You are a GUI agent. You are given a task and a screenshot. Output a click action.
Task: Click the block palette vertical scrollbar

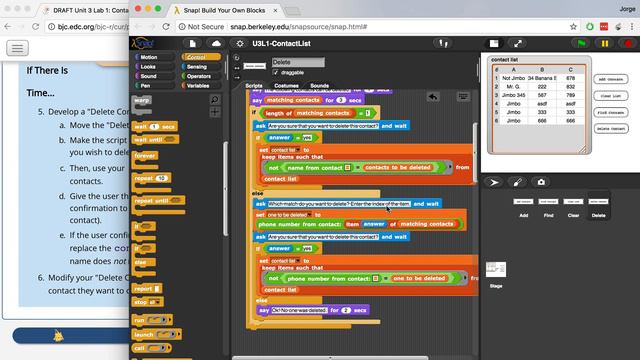click(225, 188)
